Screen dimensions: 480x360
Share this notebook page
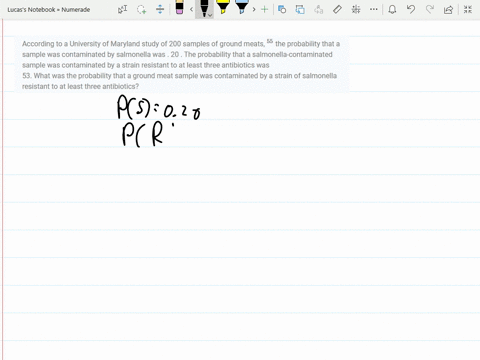[448, 9]
